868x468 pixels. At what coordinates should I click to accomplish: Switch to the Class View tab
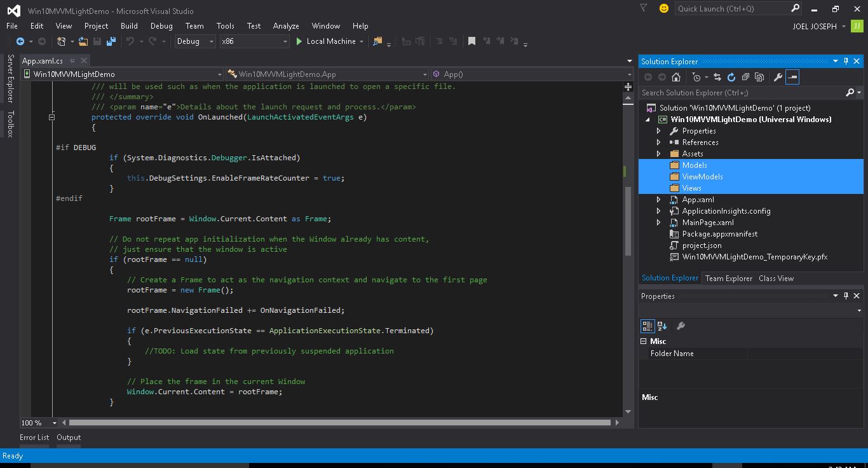[776, 279]
